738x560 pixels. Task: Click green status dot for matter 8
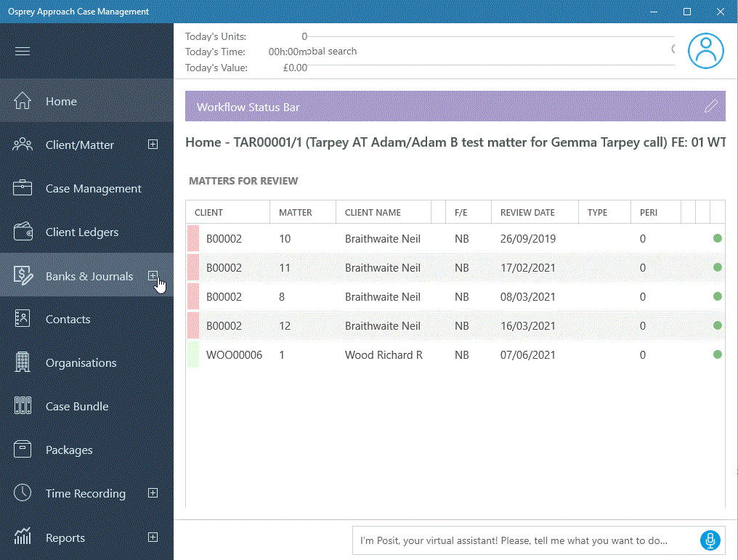tap(717, 296)
